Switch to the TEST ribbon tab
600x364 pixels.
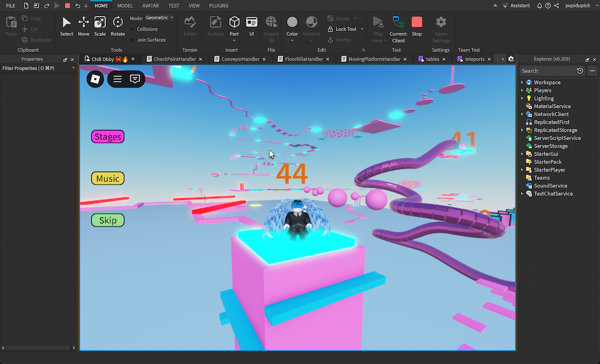pyautogui.click(x=174, y=6)
